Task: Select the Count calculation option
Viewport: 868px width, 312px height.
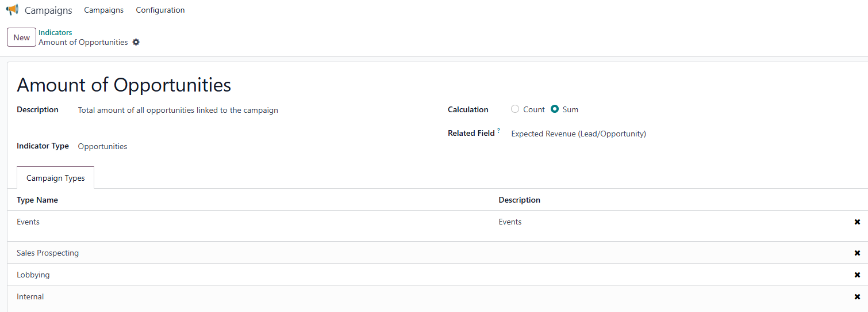Action: [x=515, y=109]
